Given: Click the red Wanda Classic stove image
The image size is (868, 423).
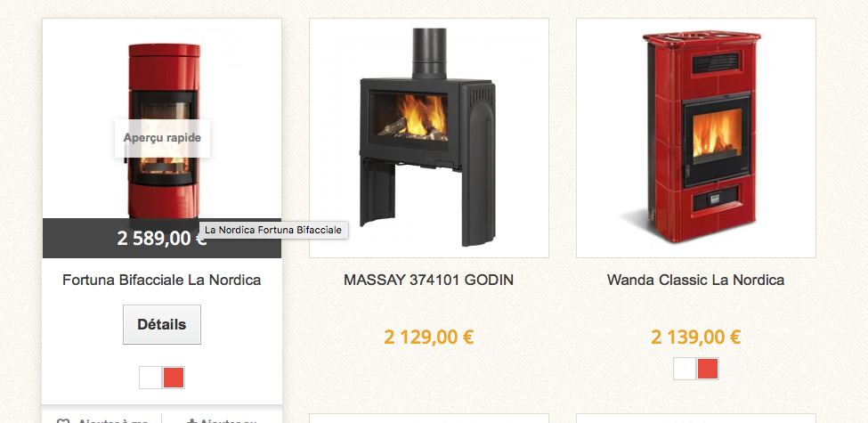Looking at the screenshot, I should [696, 138].
